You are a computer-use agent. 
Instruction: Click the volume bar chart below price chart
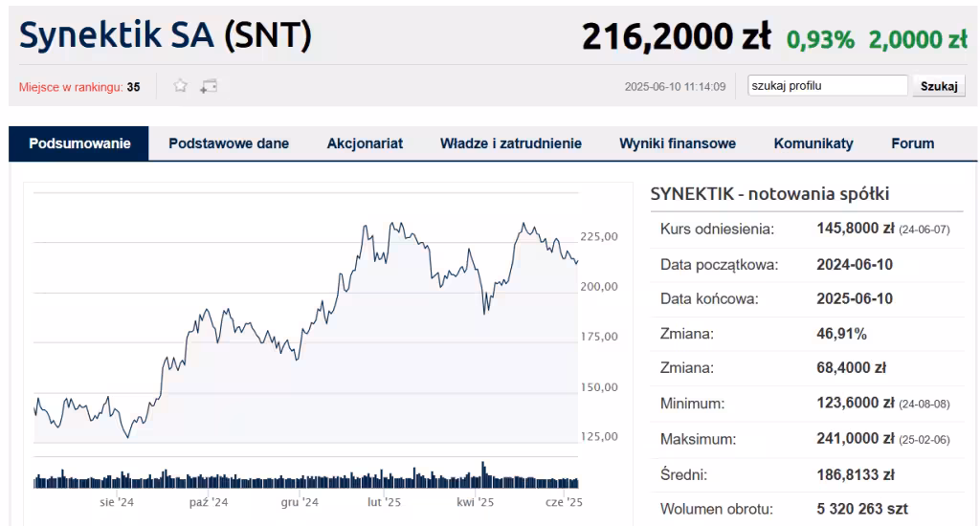306,476
